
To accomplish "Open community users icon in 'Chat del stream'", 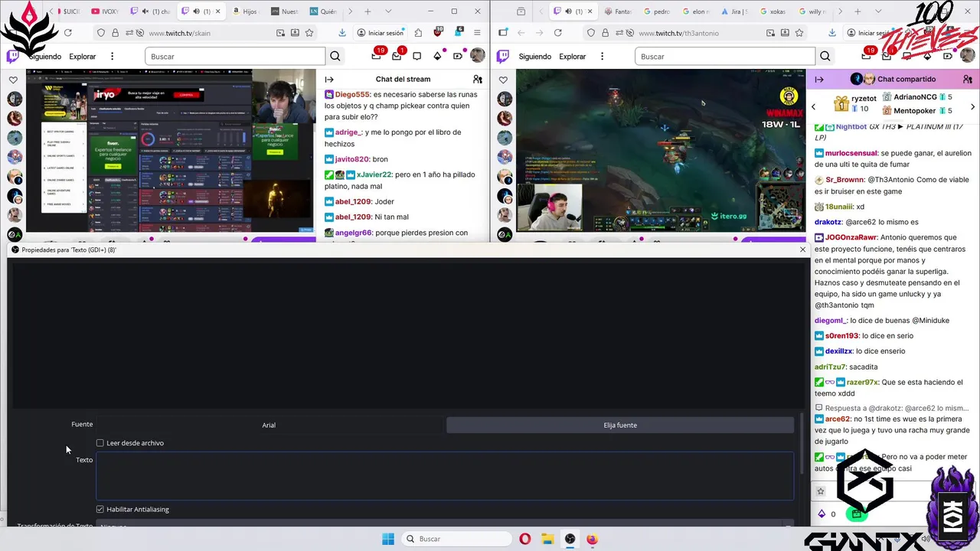I will click(478, 80).
